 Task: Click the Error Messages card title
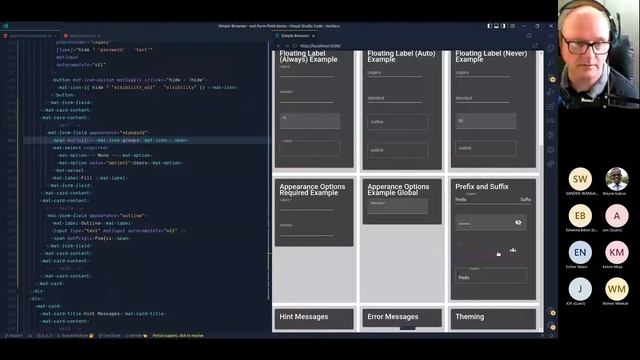pos(393,317)
